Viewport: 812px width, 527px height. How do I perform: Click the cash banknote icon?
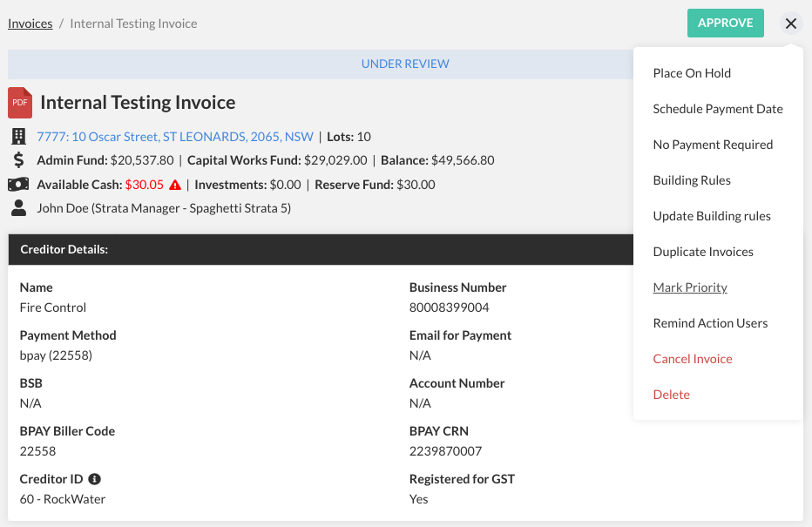[x=18, y=185]
